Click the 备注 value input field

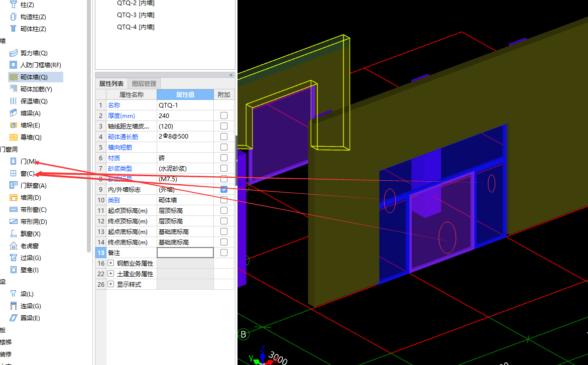[x=185, y=253]
